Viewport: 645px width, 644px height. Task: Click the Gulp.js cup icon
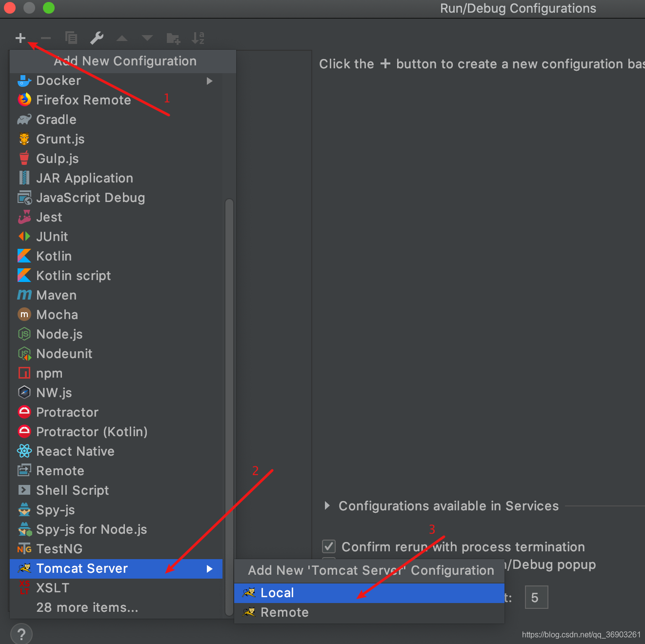coord(24,159)
